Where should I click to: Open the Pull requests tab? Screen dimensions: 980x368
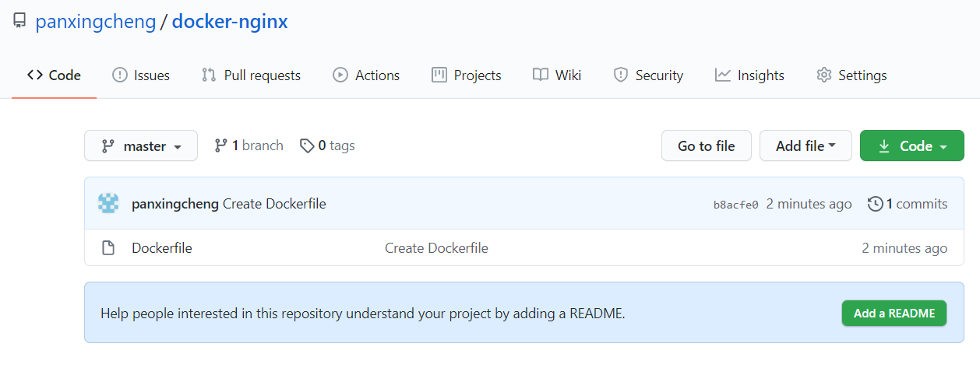pyautogui.click(x=251, y=75)
